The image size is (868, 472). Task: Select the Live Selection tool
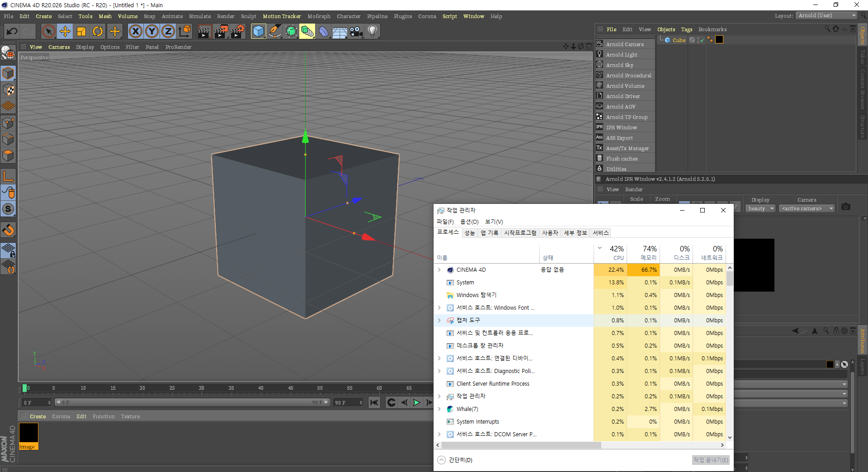coord(48,31)
